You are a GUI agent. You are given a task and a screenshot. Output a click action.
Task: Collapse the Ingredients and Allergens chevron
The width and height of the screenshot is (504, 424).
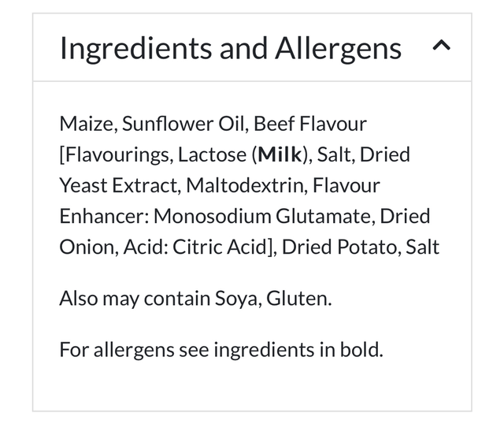coord(442,46)
